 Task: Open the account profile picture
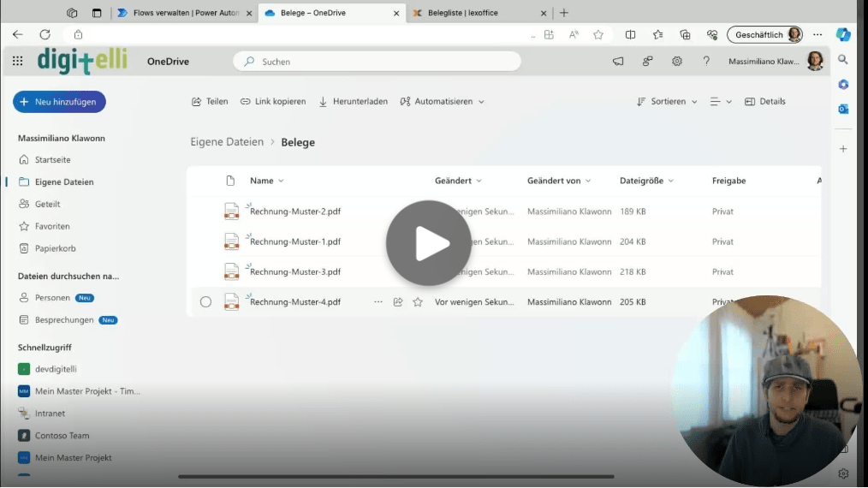[815, 61]
